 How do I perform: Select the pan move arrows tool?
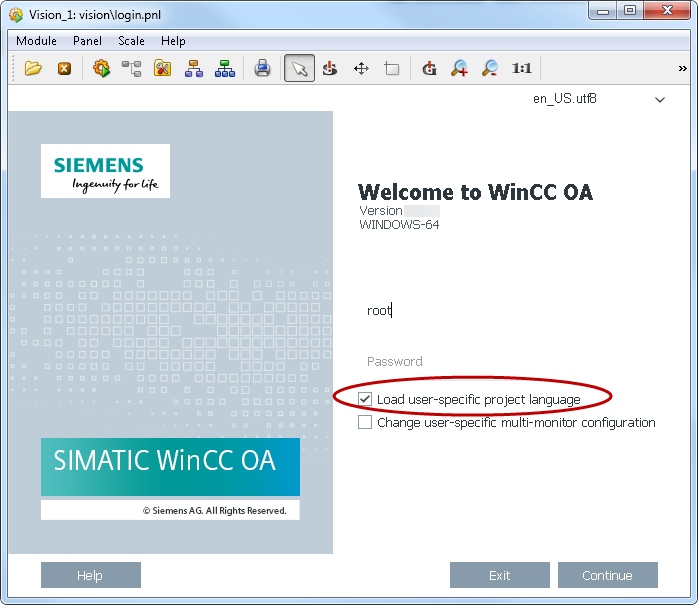tap(361, 68)
